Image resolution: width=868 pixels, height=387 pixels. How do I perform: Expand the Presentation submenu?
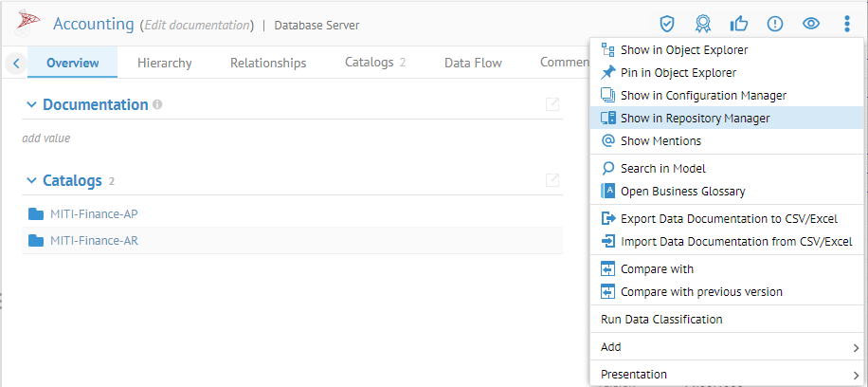(x=727, y=374)
